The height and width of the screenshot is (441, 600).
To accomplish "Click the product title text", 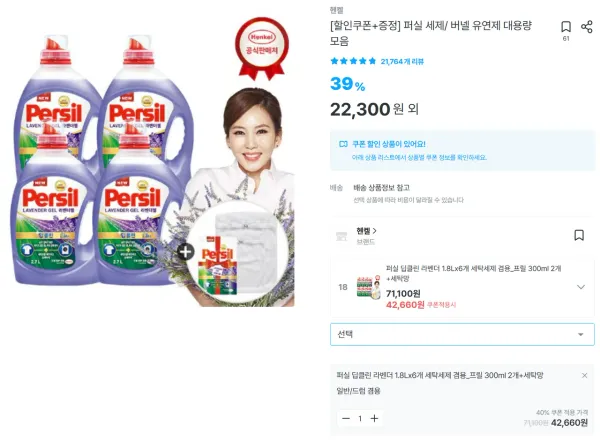I will tap(431, 33).
